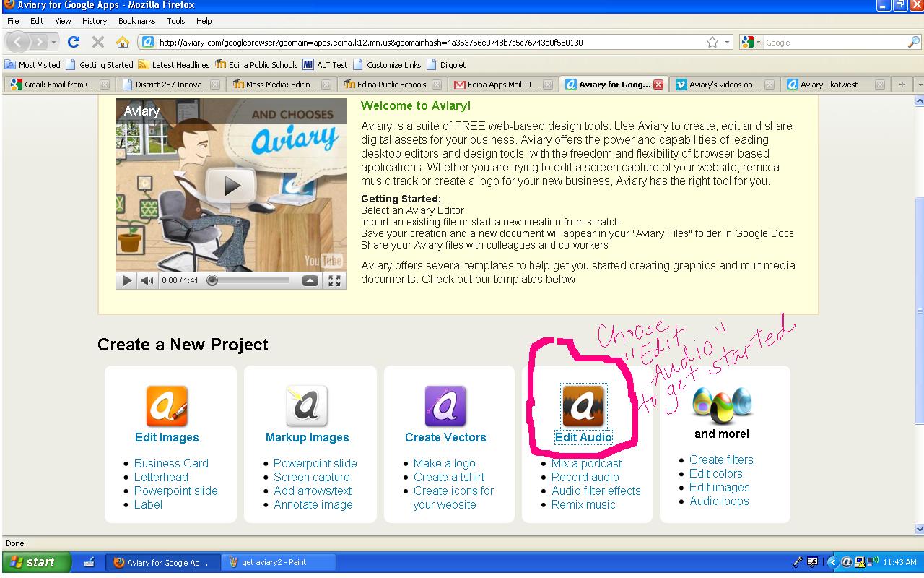Show desktop from the quick launch icon
This screenshot has width=924, height=578.
pyautogui.click(x=89, y=562)
